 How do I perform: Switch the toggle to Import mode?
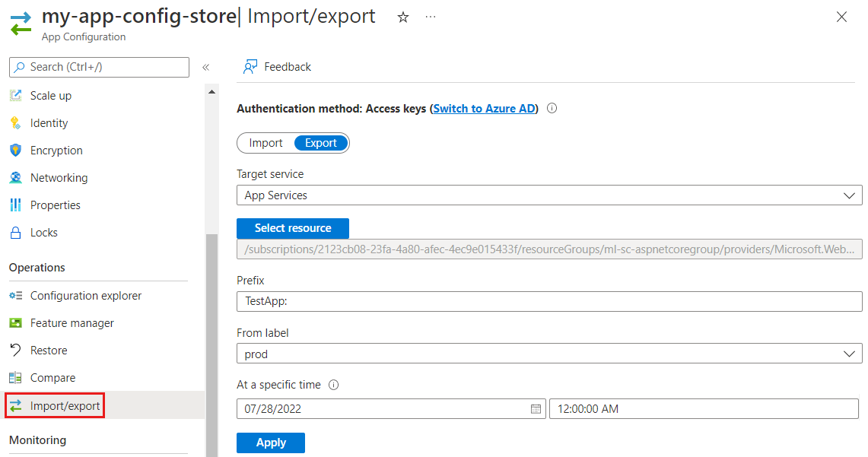click(265, 142)
